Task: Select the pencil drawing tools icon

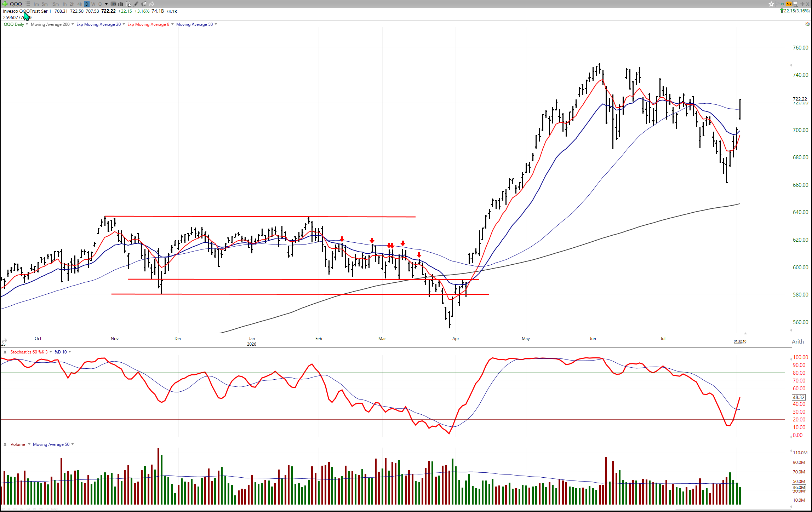Action: point(136,4)
